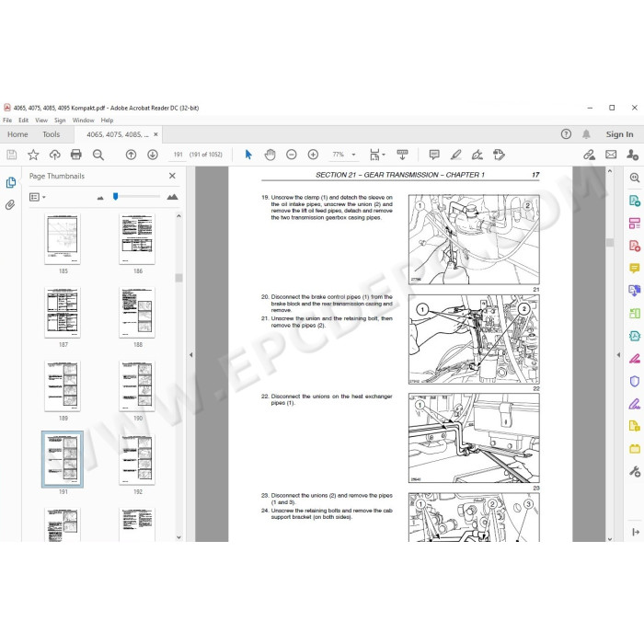Adjust the thumbnail size slider handle
Screen dimensions: 644x644
click(x=115, y=197)
